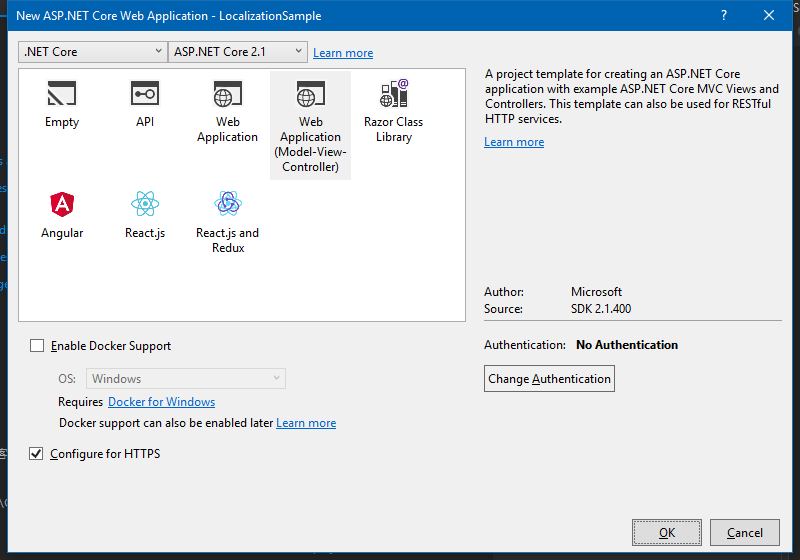
Task: Click Learn more next to version dropdown
Action: 343,53
